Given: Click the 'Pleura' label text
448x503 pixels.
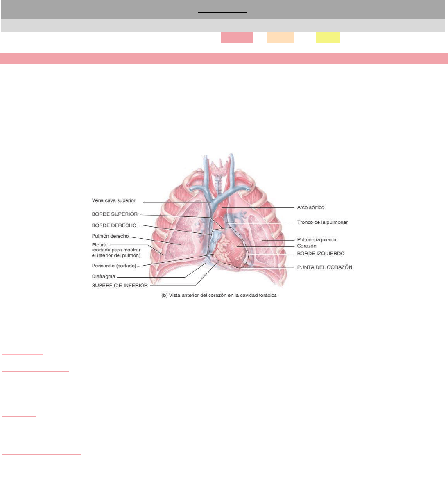Looking at the screenshot, I should coord(99,245).
